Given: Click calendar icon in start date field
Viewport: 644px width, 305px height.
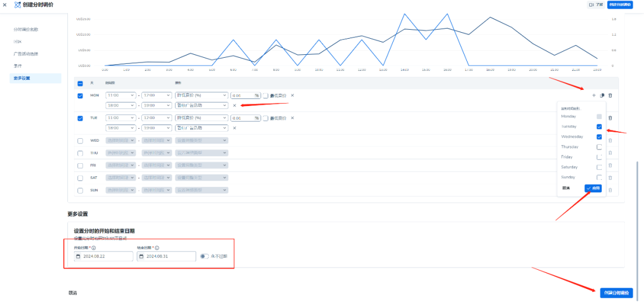Looking at the screenshot, I should click(x=78, y=256).
